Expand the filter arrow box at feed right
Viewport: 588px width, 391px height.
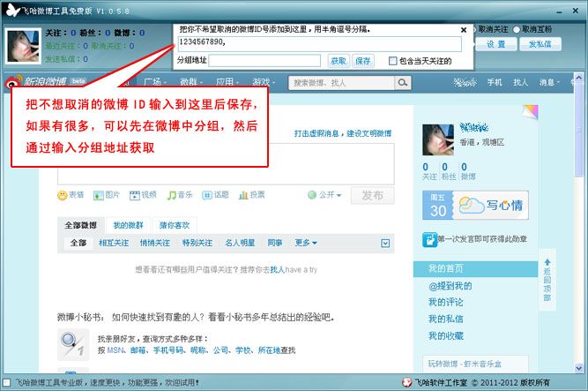tap(385, 244)
